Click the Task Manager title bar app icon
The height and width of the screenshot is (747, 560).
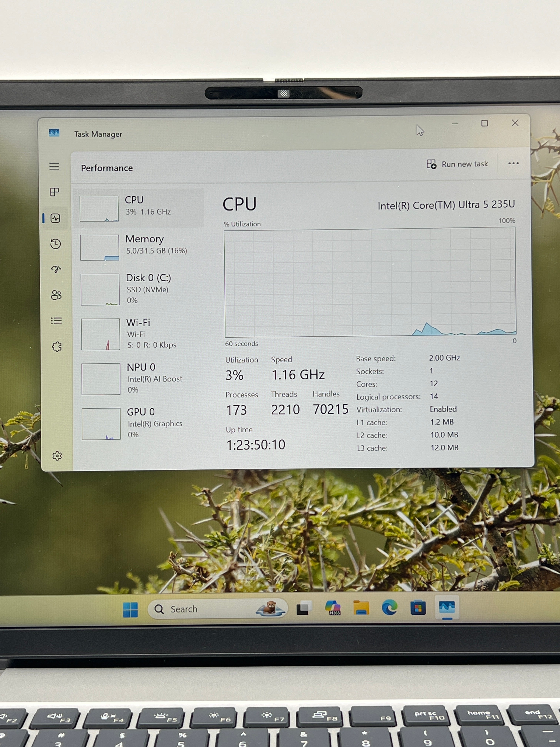(54, 133)
